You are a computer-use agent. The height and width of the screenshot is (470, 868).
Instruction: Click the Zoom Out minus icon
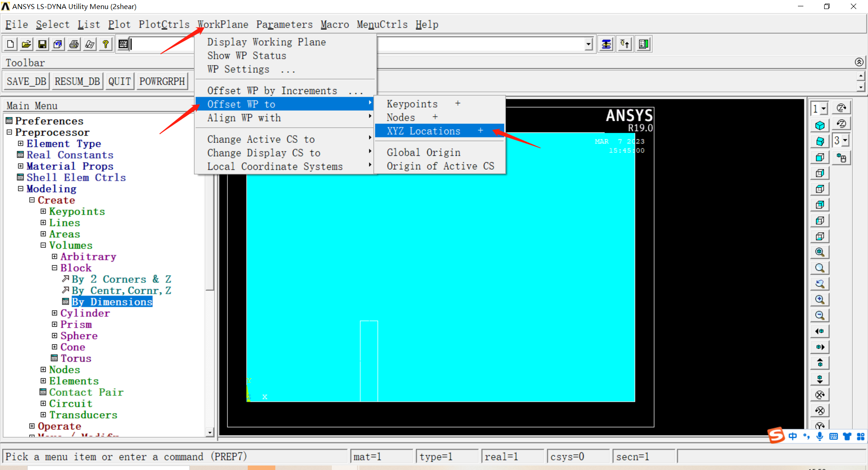pyautogui.click(x=820, y=315)
